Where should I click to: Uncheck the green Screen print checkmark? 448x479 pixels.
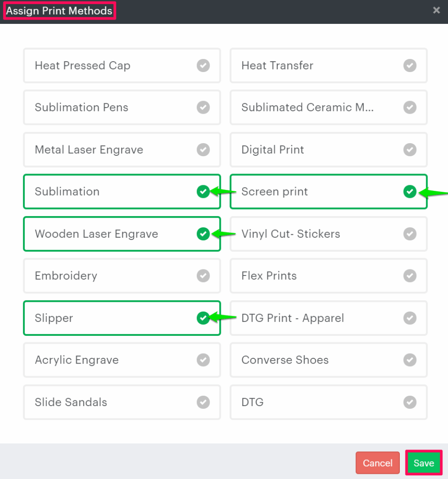[x=410, y=192]
